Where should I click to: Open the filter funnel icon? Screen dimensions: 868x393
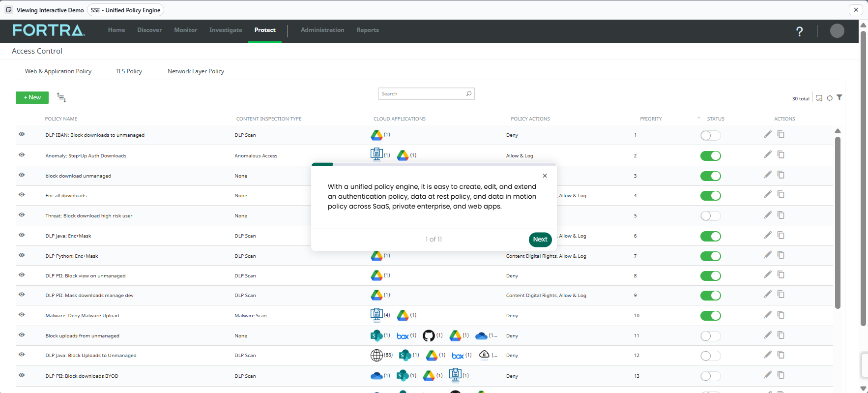pos(839,97)
